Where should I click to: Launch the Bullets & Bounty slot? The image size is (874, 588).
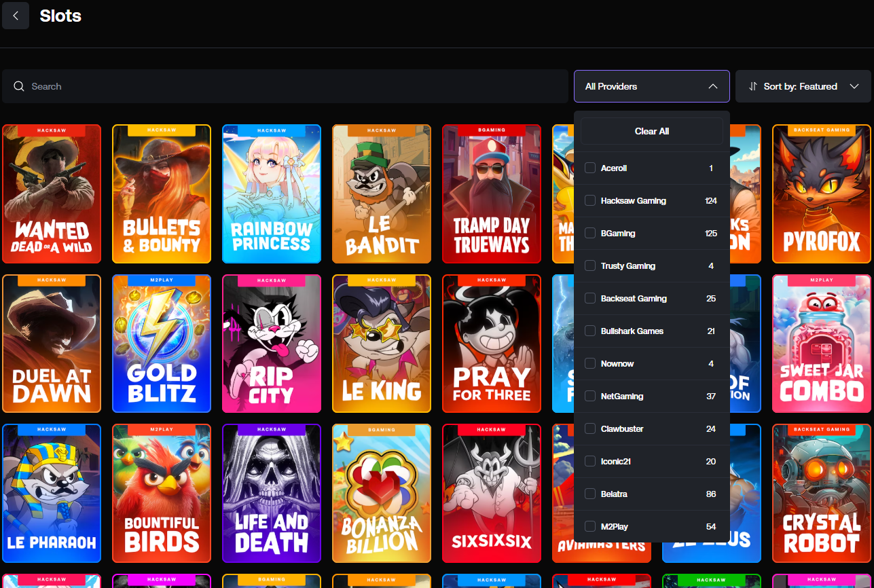pos(162,194)
